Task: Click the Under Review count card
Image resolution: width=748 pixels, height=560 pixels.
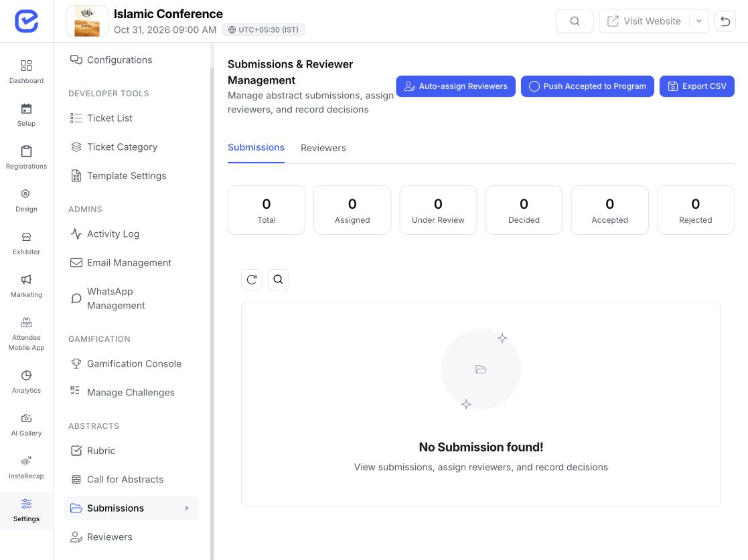Action: click(438, 210)
